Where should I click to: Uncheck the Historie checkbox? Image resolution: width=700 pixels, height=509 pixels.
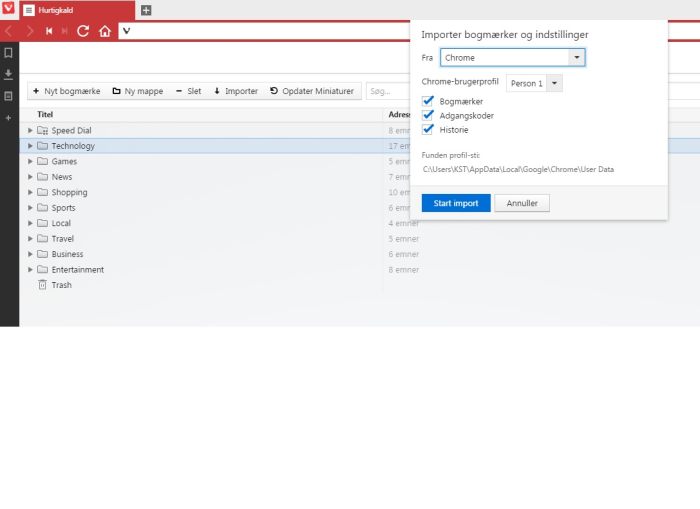pos(428,130)
